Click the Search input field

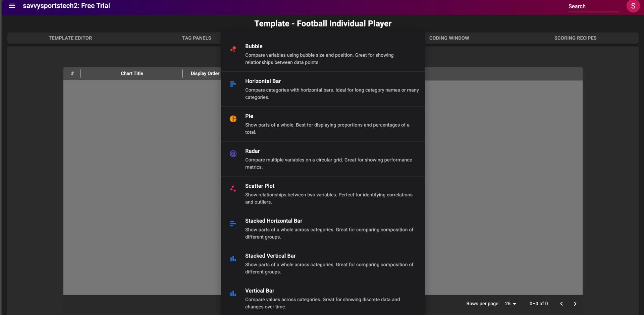tap(593, 6)
